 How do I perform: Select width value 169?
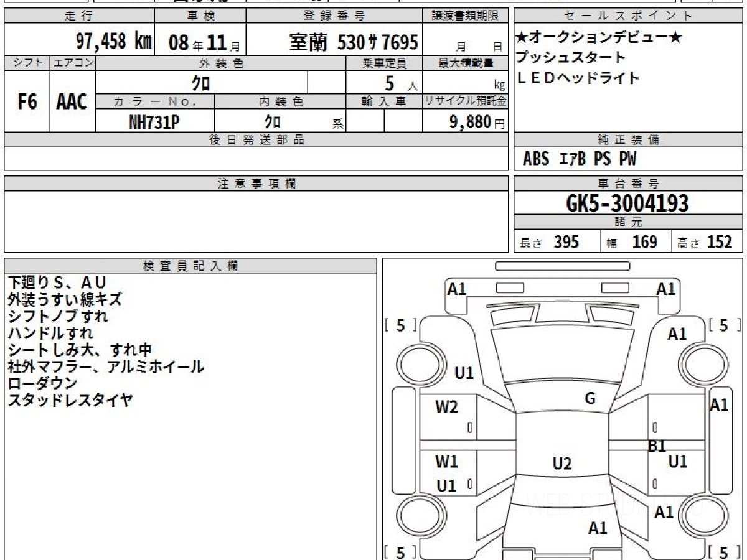point(644,242)
